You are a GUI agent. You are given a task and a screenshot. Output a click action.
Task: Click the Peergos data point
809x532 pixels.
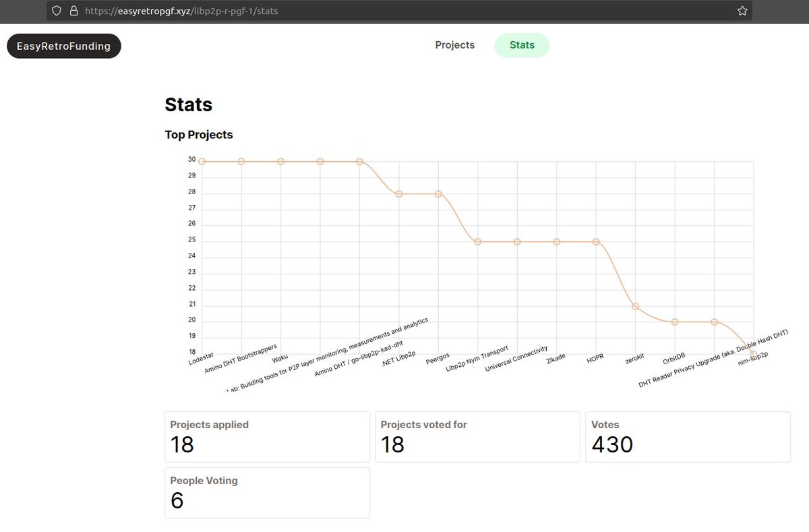pos(438,194)
